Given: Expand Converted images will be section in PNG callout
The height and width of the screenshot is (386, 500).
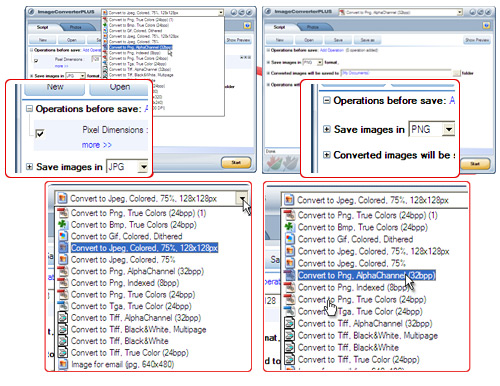Looking at the screenshot, I should point(327,155).
